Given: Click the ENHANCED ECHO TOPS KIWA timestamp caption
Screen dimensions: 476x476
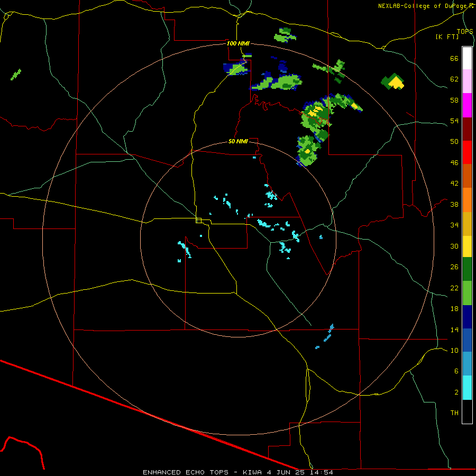Looking at the screenshot, I should pyautogui.click(x=238, y=472).
